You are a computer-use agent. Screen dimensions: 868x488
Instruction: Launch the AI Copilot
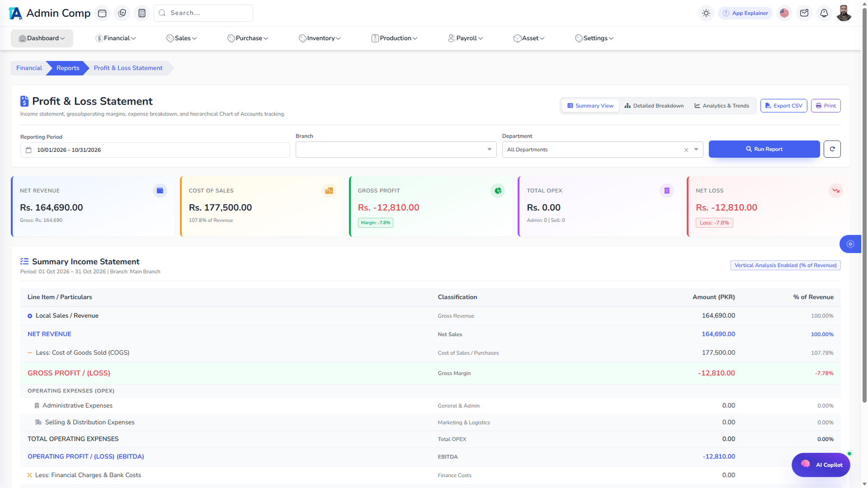(x=821, y=465)
